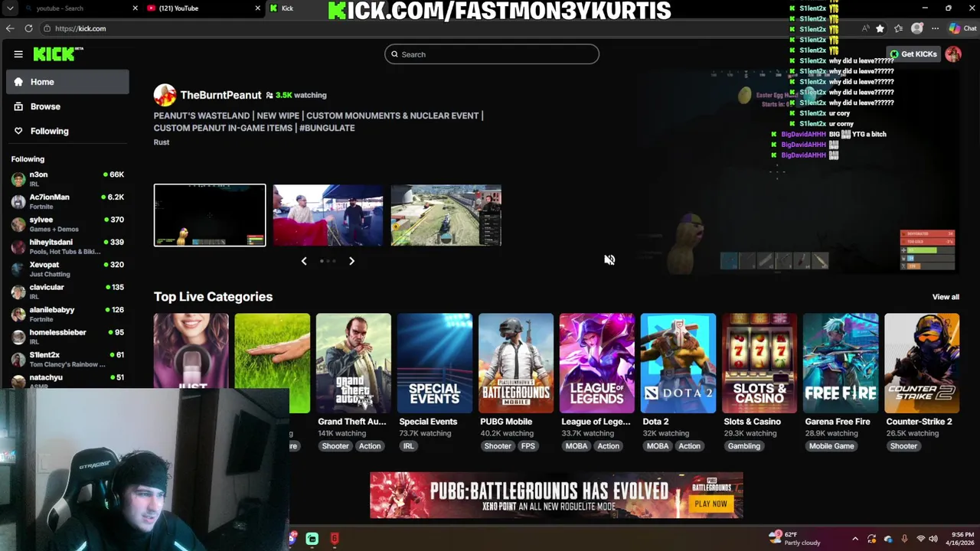The width and height of the screenshot is (980, 551).
Task: Click the Get KICKs button
Action: pyautogui.click(x=913, y=54)
